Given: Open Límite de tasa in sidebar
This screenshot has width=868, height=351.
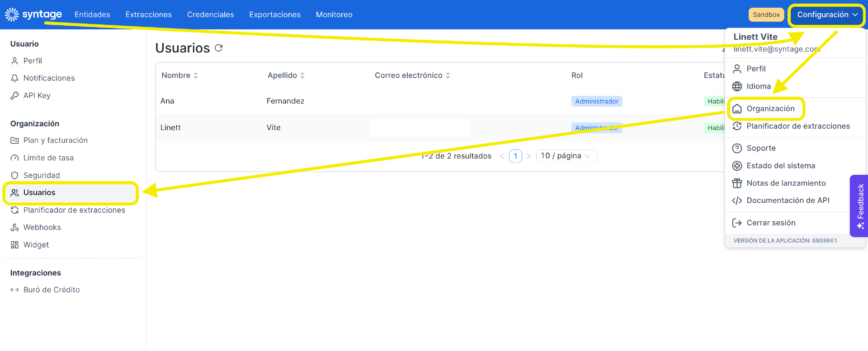Looking at the screenshot, I should 48,158.
